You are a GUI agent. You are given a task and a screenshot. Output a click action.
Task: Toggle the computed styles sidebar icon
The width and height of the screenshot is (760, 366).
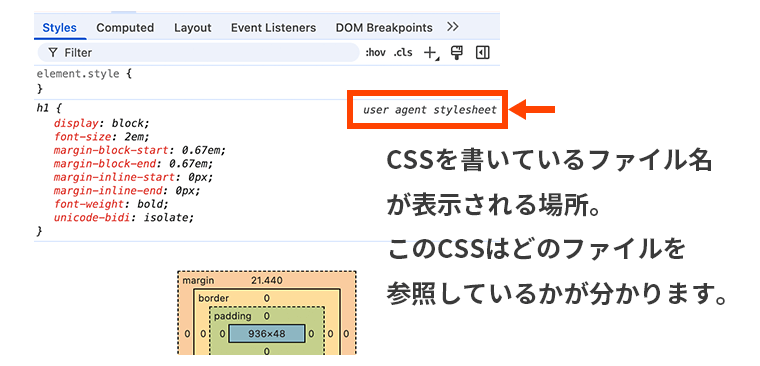click(483, 52)
